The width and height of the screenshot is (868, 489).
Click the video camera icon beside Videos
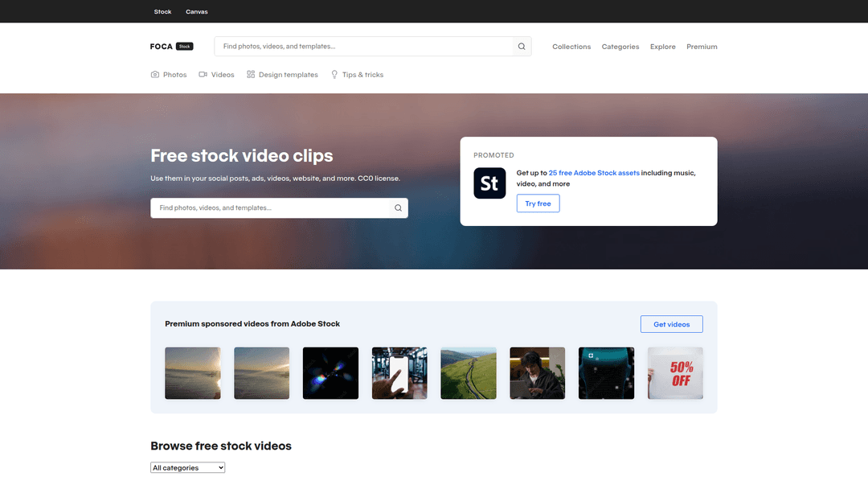(x=203, y=75)
